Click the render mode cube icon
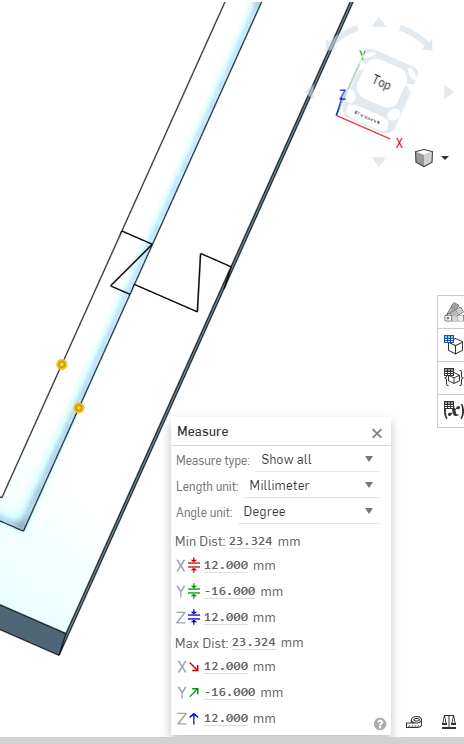Screen dimensions: 464x744 pyautogui.click(x=424, y=158)
